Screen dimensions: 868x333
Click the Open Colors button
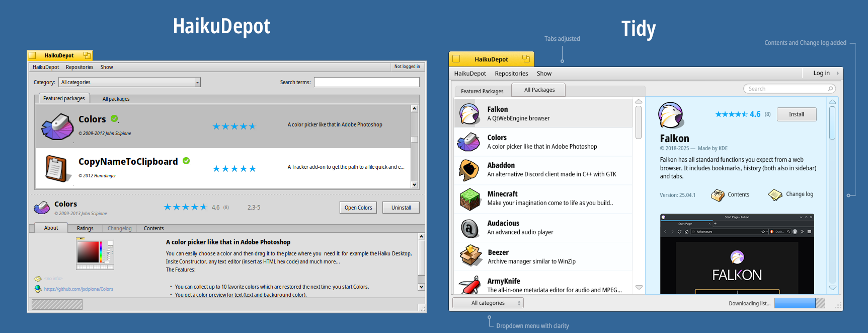point(358,208)
